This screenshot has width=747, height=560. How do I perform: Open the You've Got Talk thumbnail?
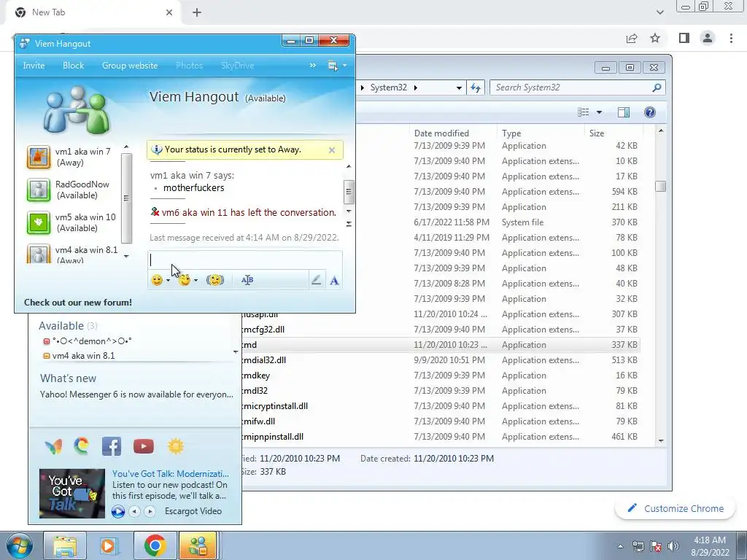[72, 494]
